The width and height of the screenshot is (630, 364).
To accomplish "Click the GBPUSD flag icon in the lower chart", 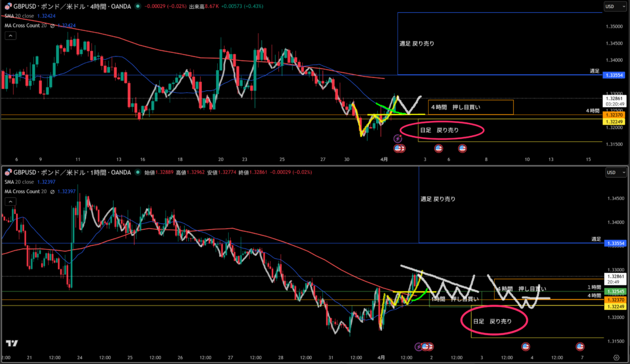I will click(x=9, y=172).
